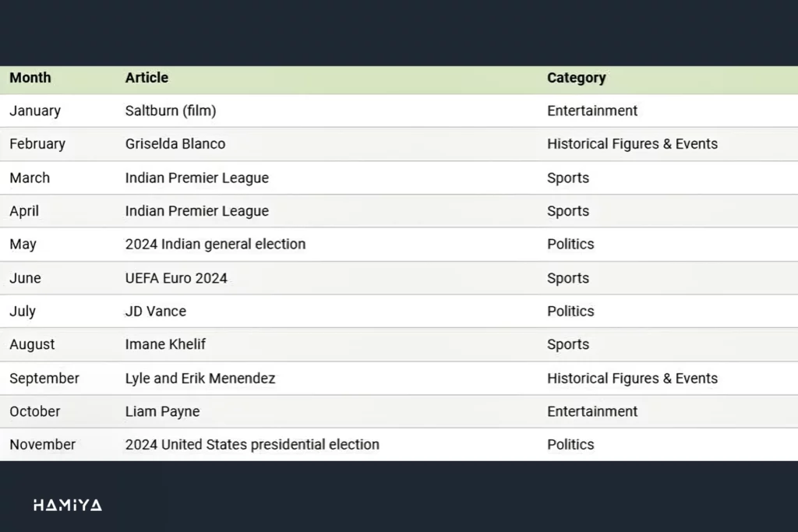Click the November month cell
The height and width of the screenshot is (532, 798).
[43, 445]
